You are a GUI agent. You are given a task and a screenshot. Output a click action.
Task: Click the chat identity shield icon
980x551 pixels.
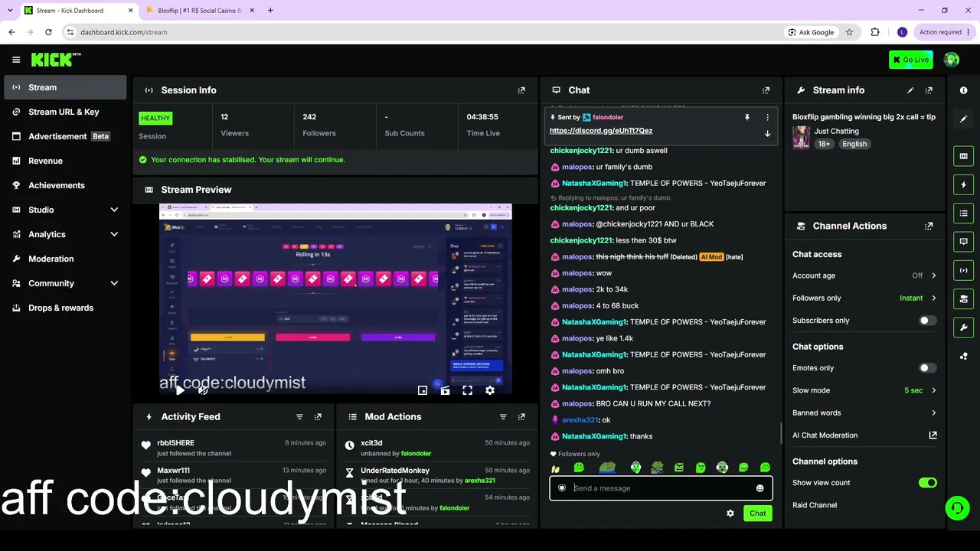562,488
